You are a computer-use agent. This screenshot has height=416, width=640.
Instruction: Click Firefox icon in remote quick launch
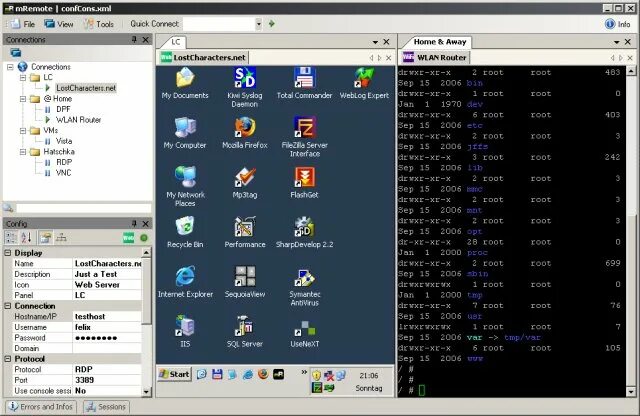click(263, 374)
